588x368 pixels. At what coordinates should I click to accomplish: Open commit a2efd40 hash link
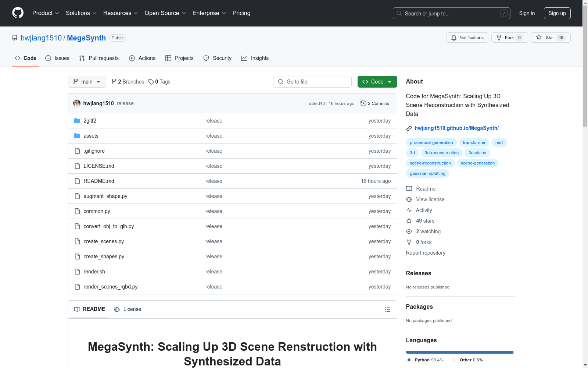point(317,103)
